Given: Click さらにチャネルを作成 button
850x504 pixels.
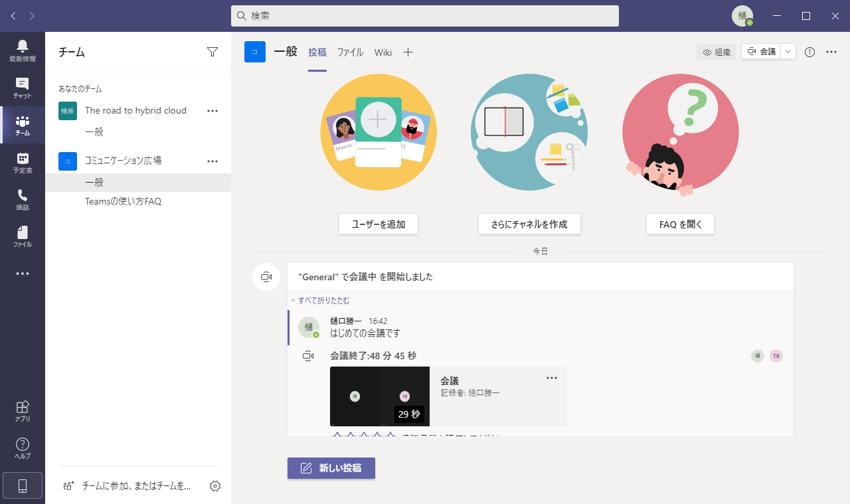Looking at the screenshot, I should point(529,224).
